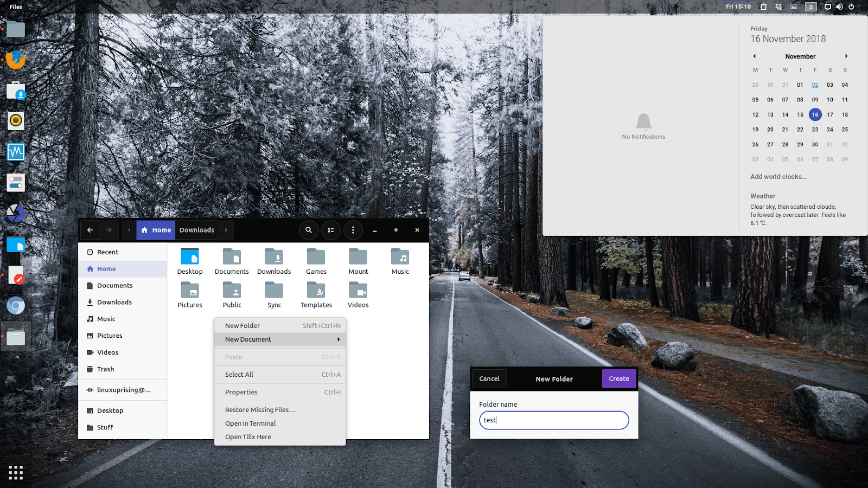This screenshot has height=488, width=868.
Task: Click the Folder name text field
Action: (554, 420)
